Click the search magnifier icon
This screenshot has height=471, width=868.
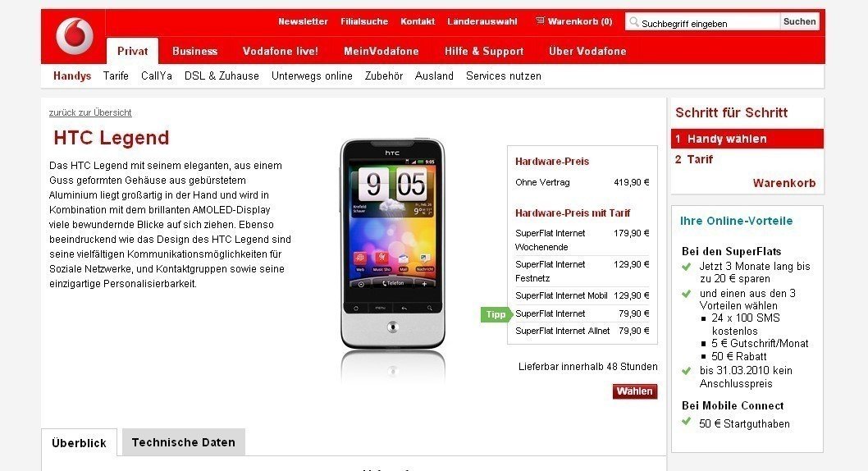tap(634, 22)
